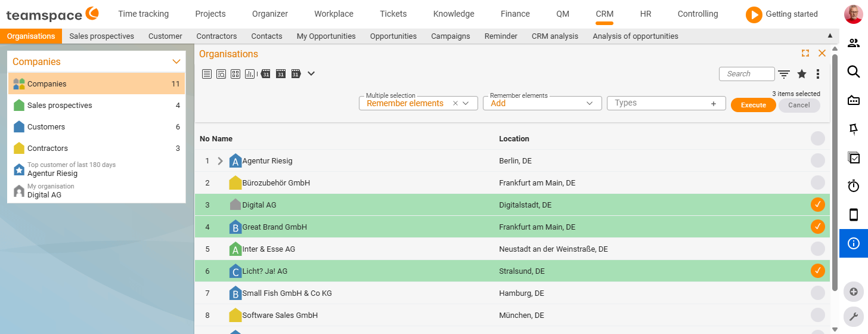Go to next calendar period icon
This screenshot has width=868, height=334.
[296, 74]
